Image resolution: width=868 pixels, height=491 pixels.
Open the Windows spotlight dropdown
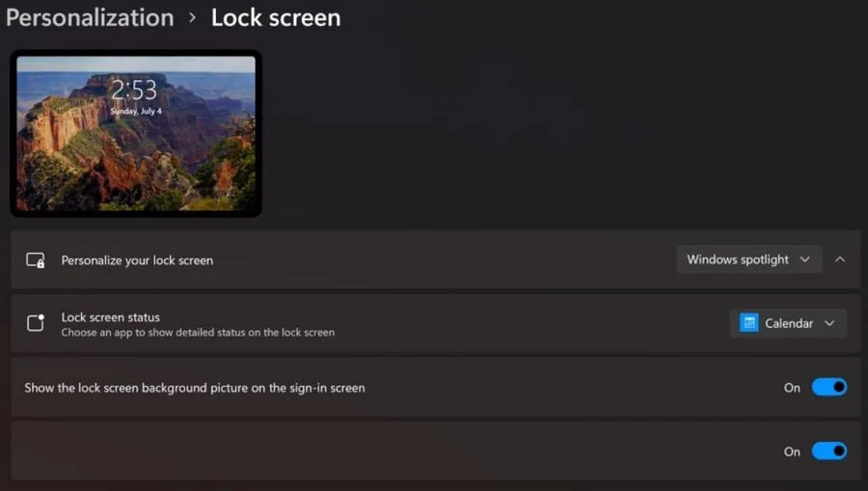pos(749,259)
